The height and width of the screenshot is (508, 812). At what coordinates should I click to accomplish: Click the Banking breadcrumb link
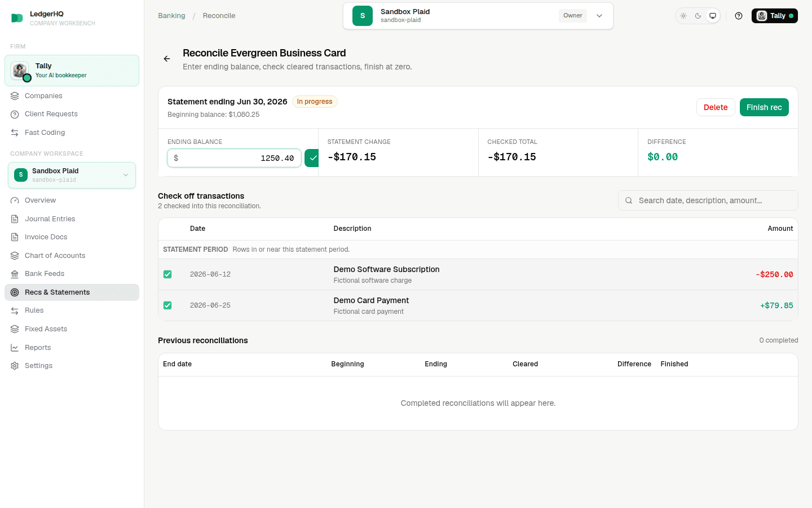click(x=171, y=16)
